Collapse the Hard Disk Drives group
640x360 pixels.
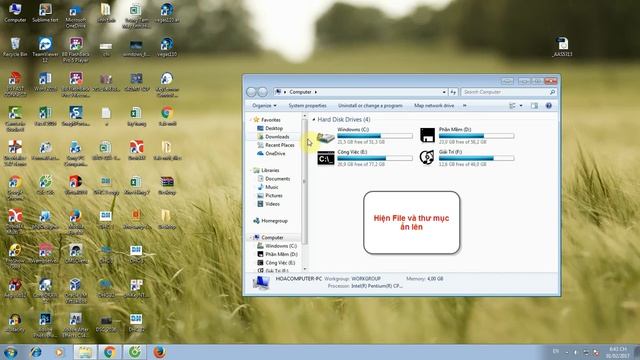click(x=313, y=120)
